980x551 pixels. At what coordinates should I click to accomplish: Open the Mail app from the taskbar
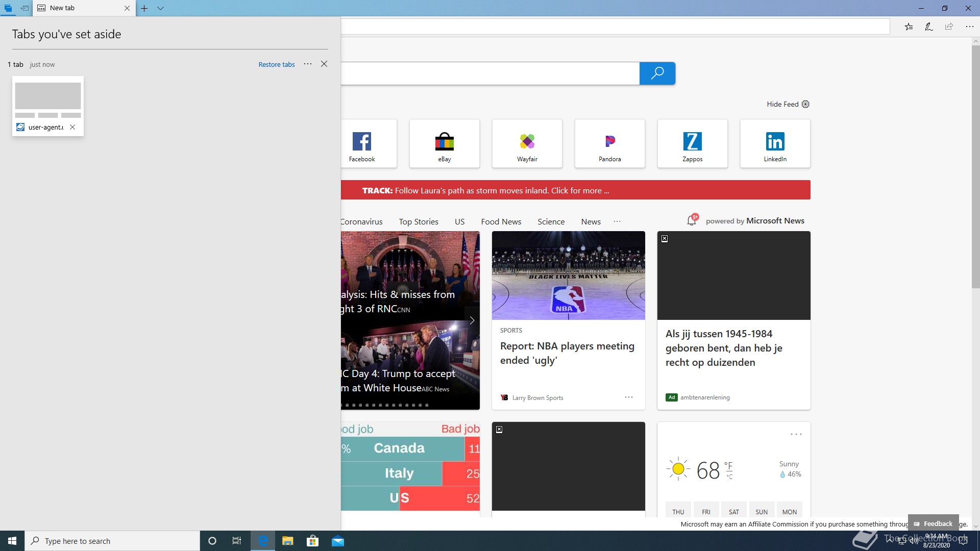point(338,541)
